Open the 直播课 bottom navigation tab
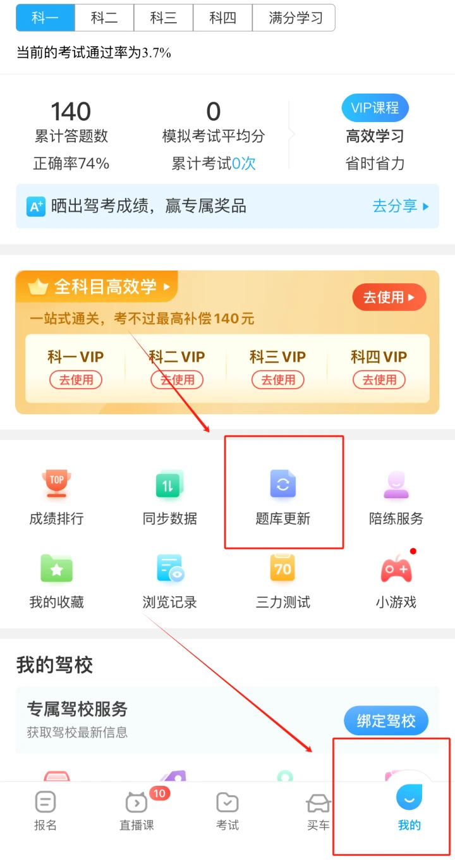This screenshot has width=455, height=868. pyautogui.click(x=136, y=810)
